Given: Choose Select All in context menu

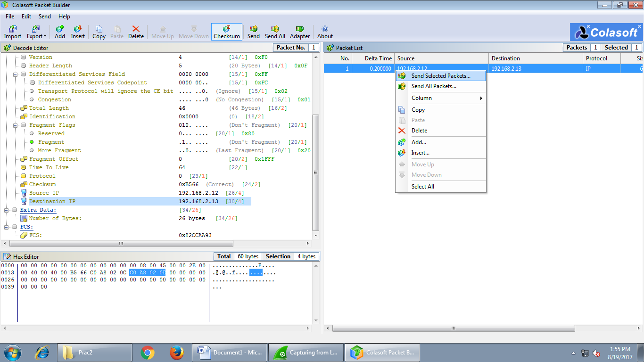Looking at the screenshot, I should 422,187.
